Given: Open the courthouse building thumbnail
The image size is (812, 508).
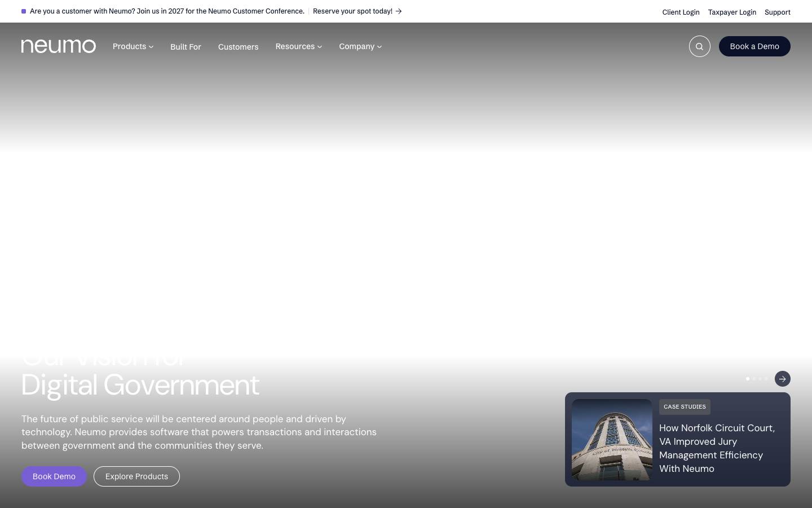Looking at the screenshot, I should coord(612,440).
